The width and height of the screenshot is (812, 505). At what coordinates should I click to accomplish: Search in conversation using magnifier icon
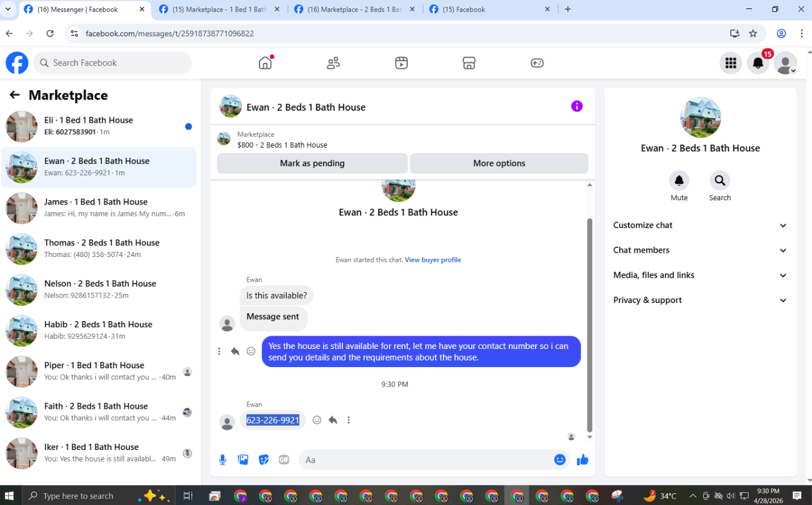[x=719, y=180]
